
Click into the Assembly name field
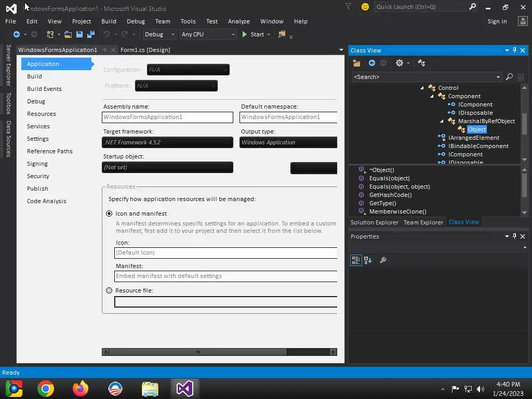coord(168,117)
